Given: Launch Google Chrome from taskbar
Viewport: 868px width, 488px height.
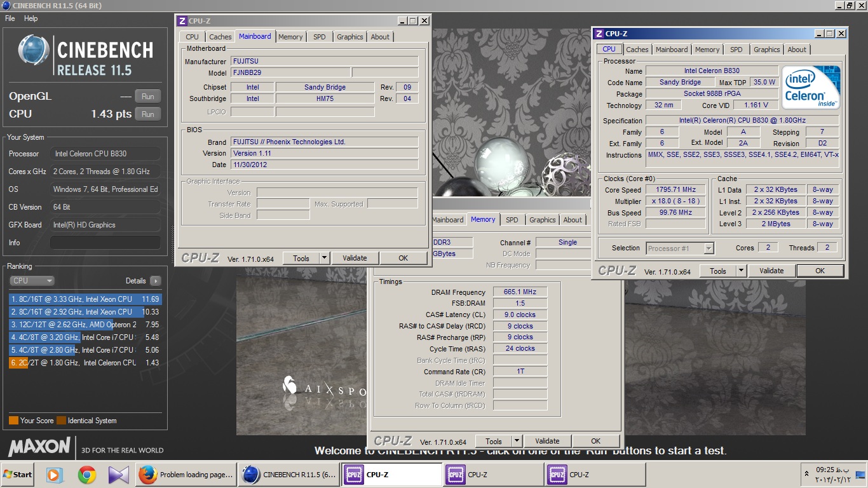Looking at the screenshot, I should pos(87,475).
